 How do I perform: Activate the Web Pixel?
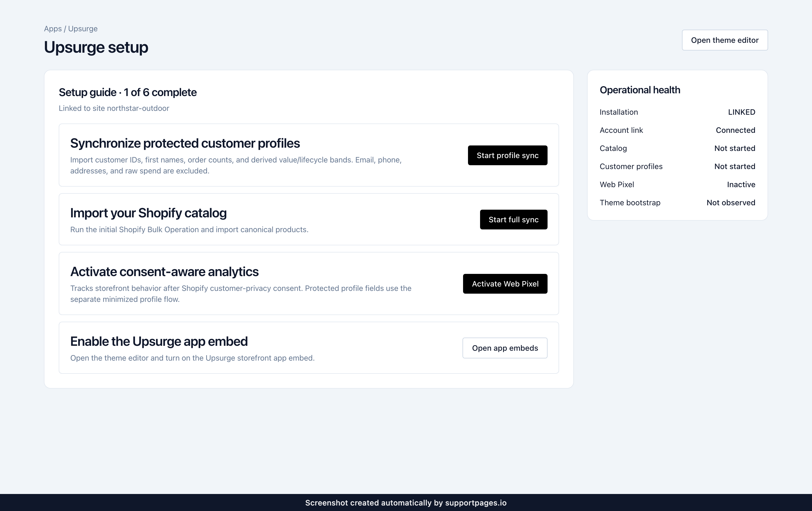[x=505, y=284]
